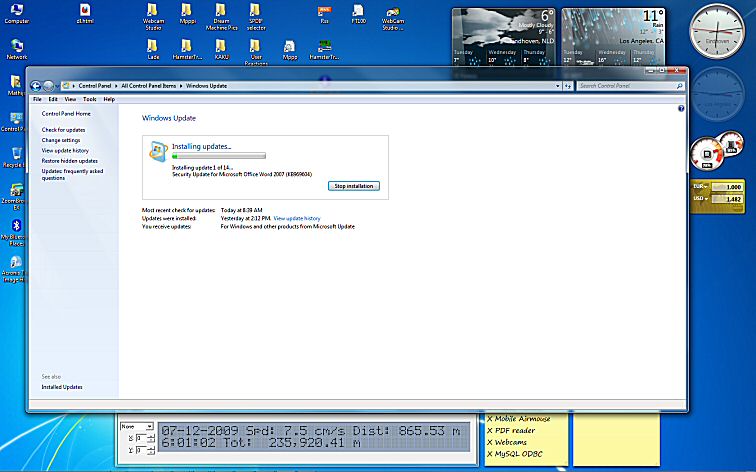Click the Forward arrow in the address bar
The width and height of the screenshot is (756, 472).
pyautogui.click(x=48, y=86)
